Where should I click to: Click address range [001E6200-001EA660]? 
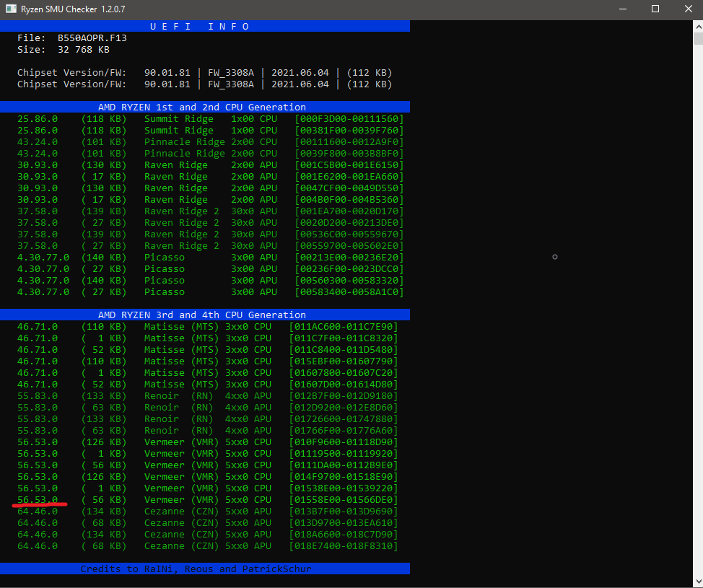click(x=349, y=177)
